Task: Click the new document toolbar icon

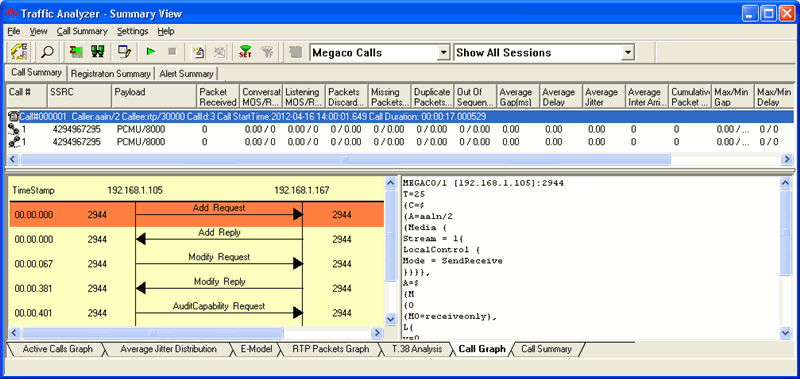Action: (198, 52)
